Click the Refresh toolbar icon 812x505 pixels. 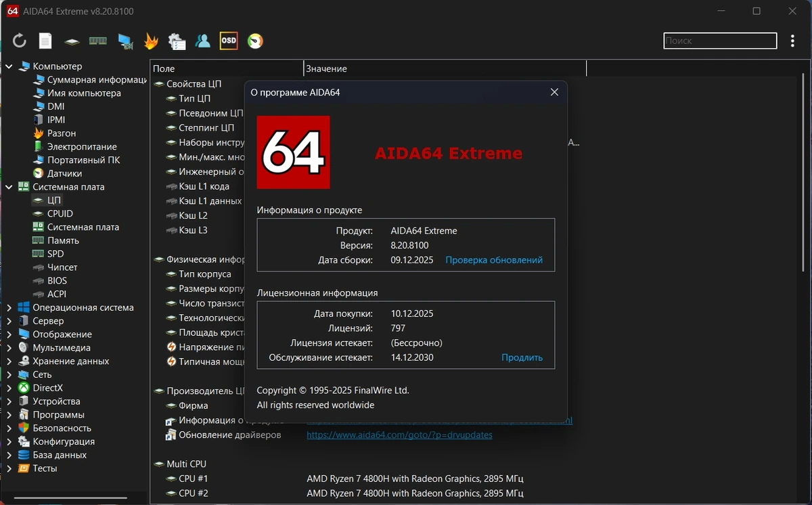(x=19, y=41)
